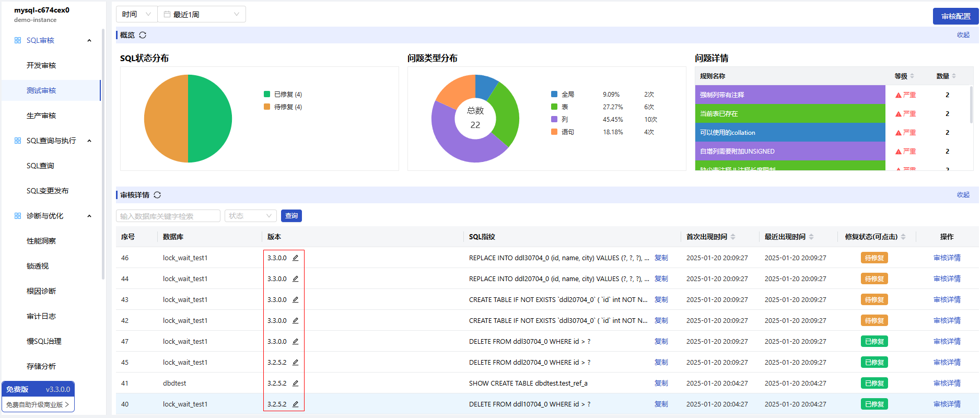980x418 pixels.
Task: Open 开发审核 in the sidebar
Action: click(x=41, y=65)
